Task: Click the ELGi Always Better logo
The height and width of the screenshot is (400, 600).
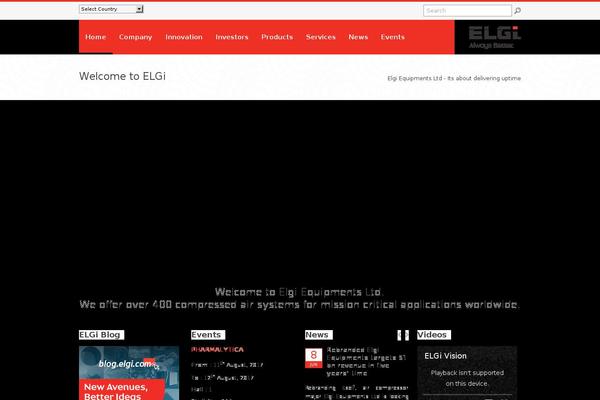Action: coord(494,37)
